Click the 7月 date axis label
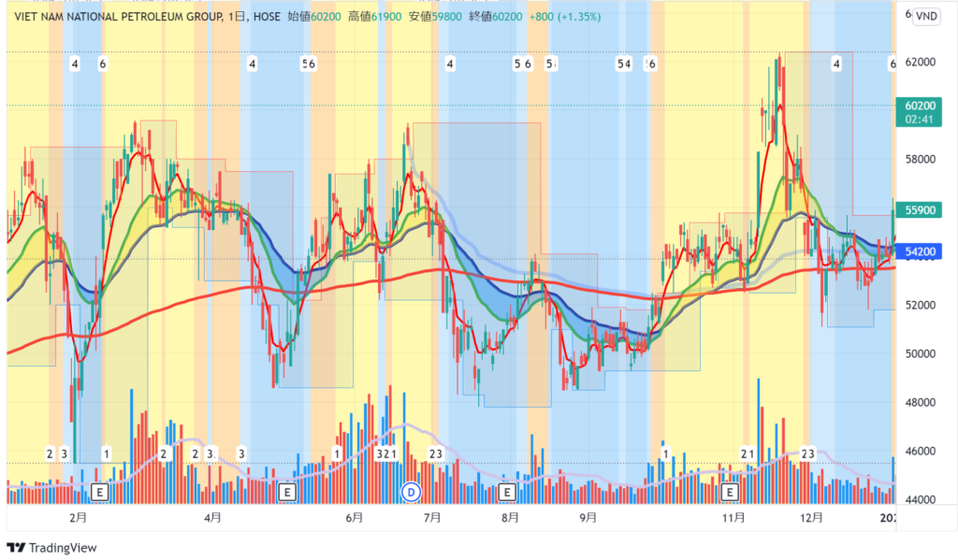 (x=432, y=518)
